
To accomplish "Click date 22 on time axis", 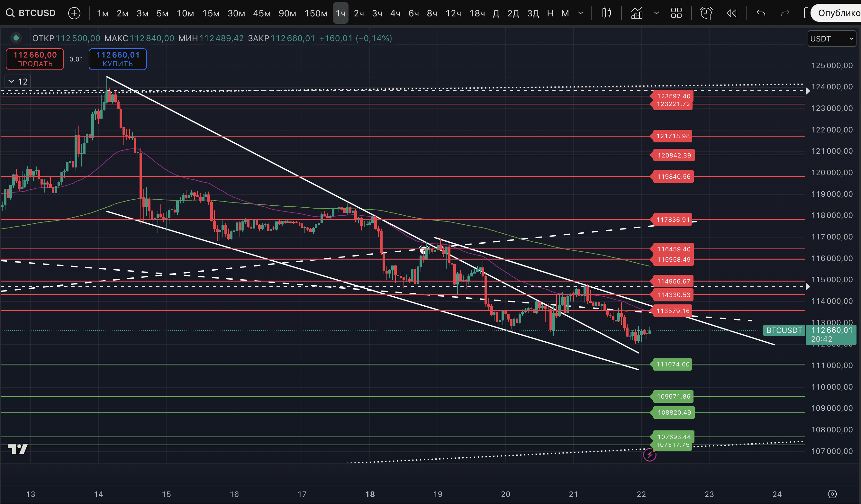I will [641, 494].
